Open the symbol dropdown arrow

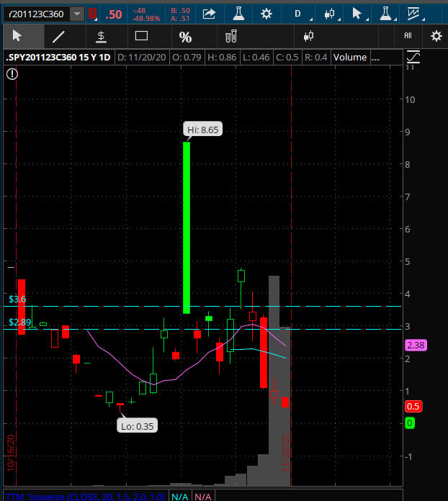pyautogui.click(x=76, y=14)
